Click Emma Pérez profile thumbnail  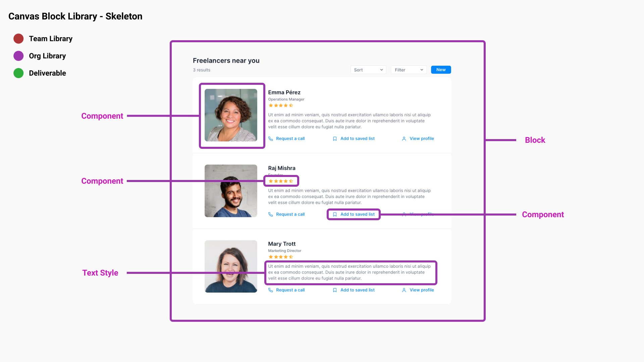(230, 115)
